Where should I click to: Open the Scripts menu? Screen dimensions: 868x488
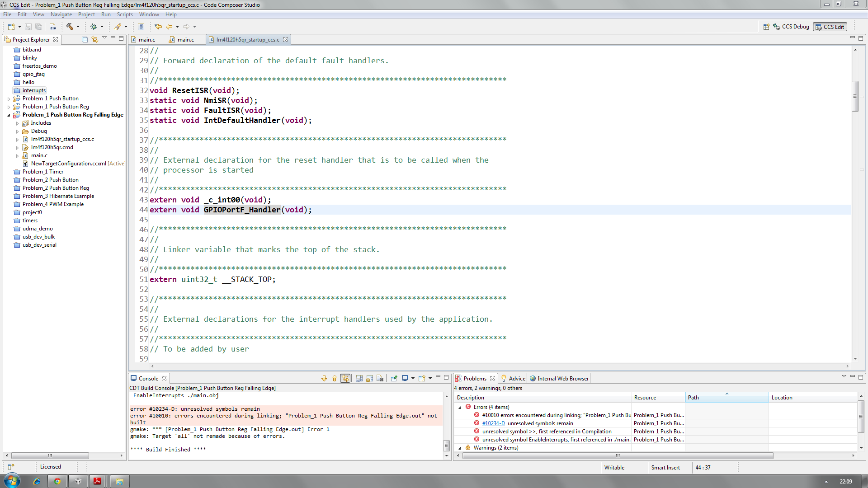(125, 14)
